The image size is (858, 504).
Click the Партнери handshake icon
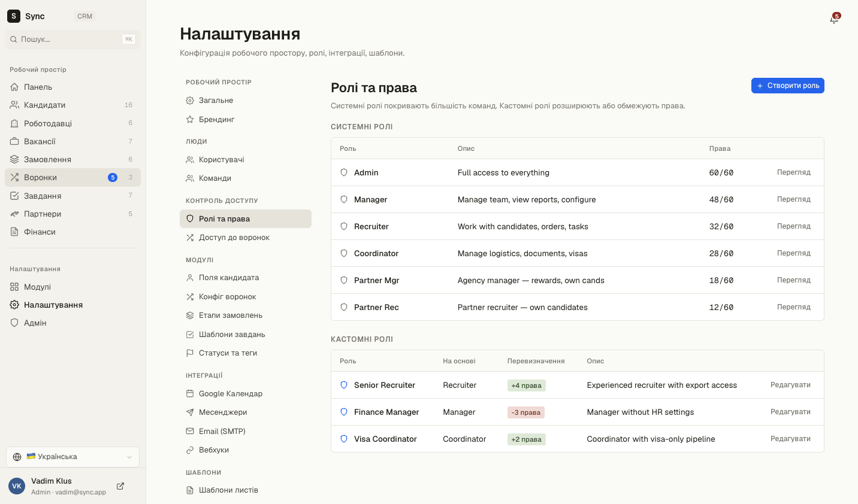tap(14, 214)
